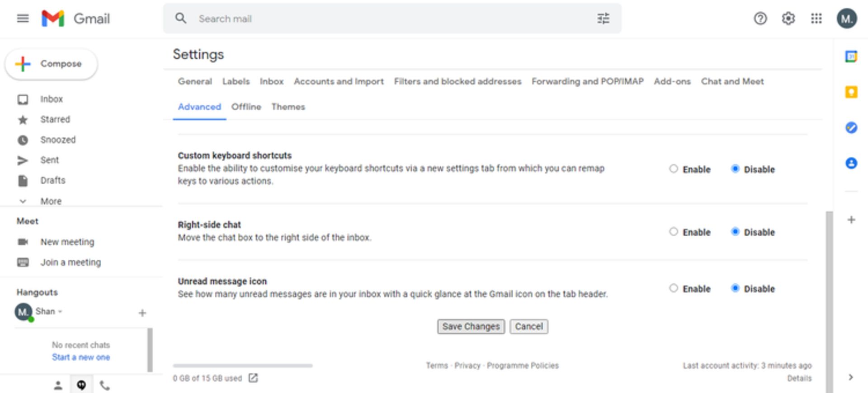Open Contacts side panel icon
Screen dimensions: 868x393
coord(851,163)
